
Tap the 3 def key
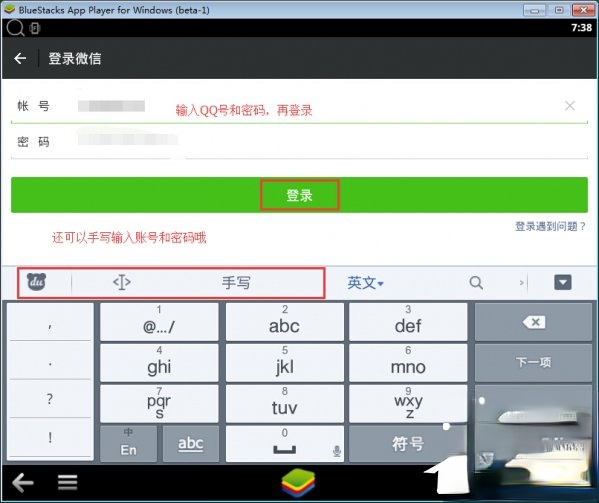pyautogui.click(x=408, y=322)
